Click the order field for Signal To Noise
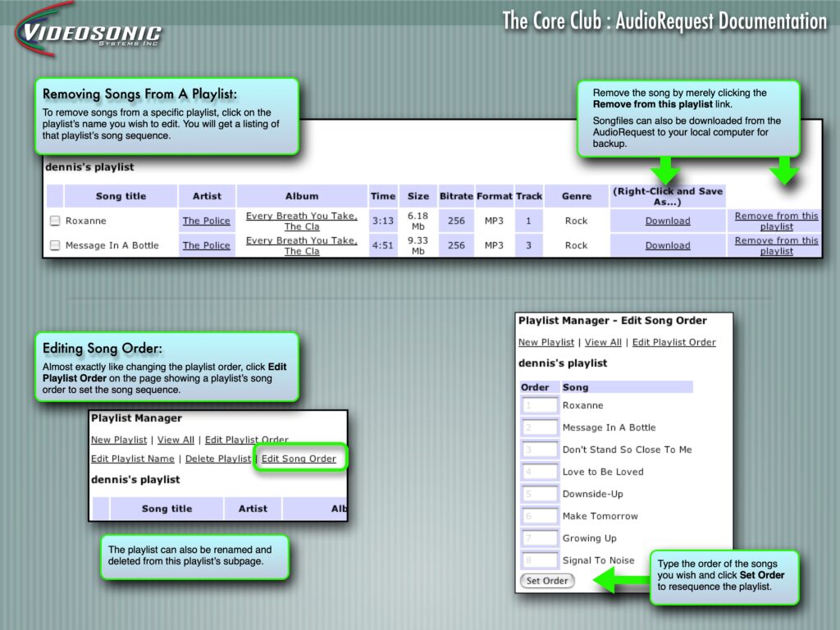 click(x=539, y=561)
